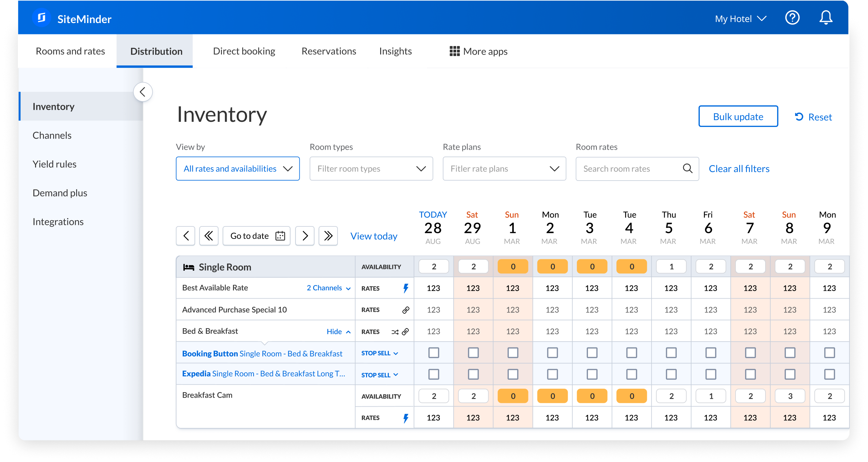
Task: Collapse sidebar with the arrow button
Action: tap(143, 92)
